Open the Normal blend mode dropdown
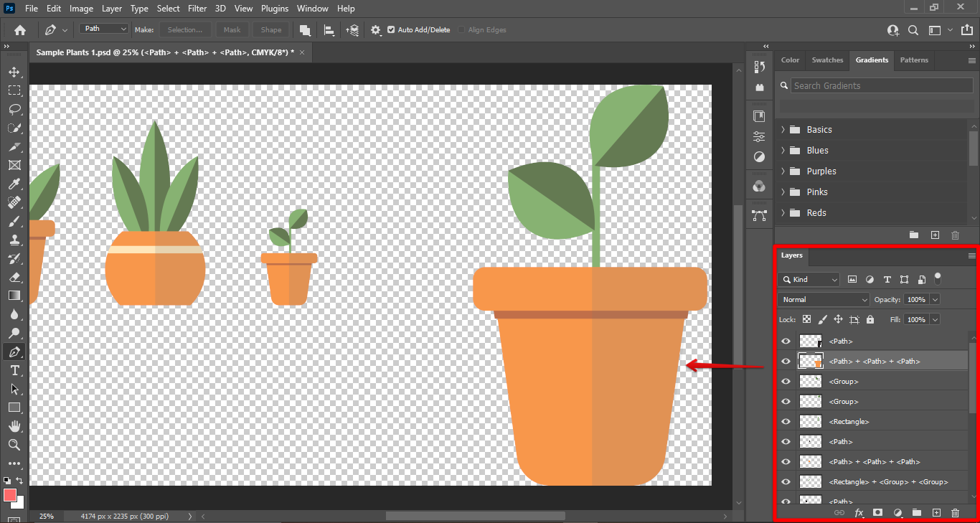 click(x=824, y=300)
